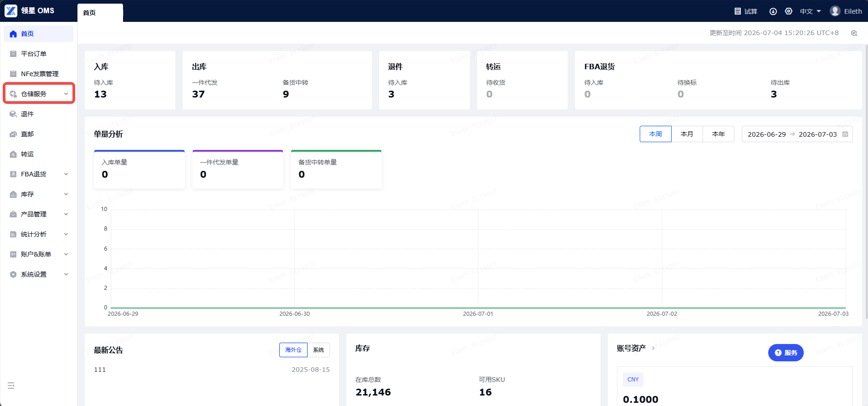Expand the FBA退货 sidebar submenu
This screenshot has height=406, width=868.
pyautogui.click(x=39, y=174)
